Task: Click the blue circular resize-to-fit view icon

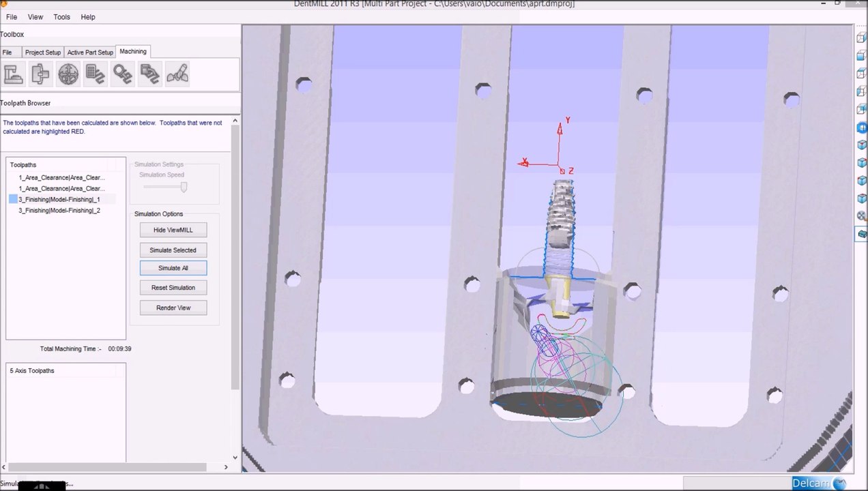Action: point(862,127)
